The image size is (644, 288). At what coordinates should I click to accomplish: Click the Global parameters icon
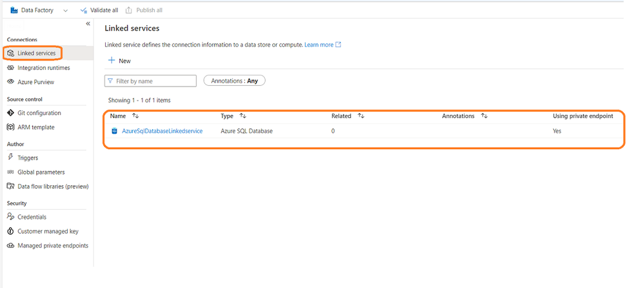click(11, 172)
